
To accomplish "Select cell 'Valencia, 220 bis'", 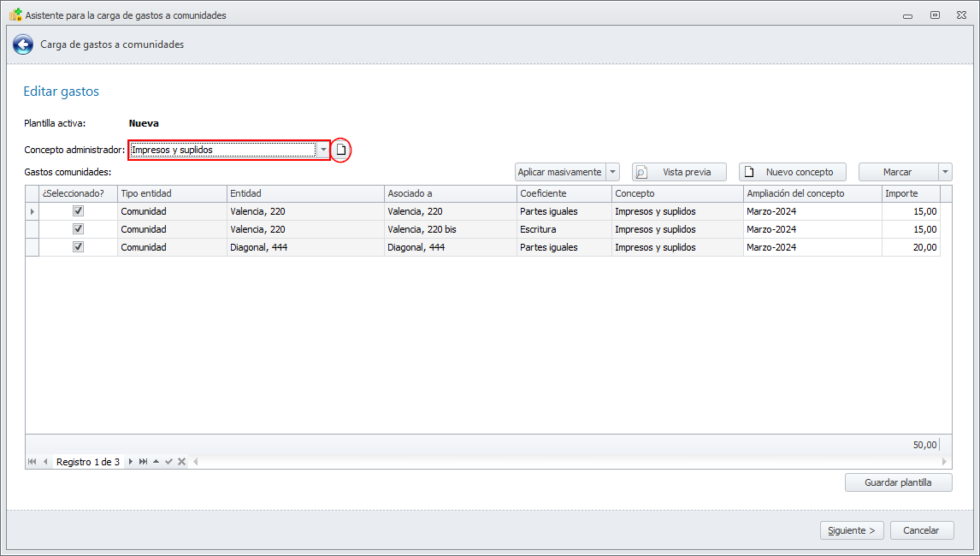I will [x=451, y=229].
